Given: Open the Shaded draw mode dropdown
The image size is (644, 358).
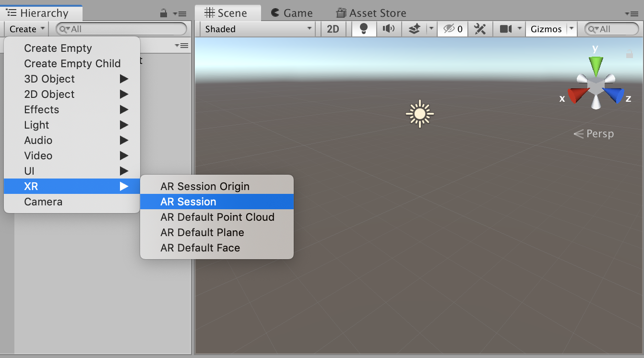Looking at the screenshot, I should coord(258,29).
